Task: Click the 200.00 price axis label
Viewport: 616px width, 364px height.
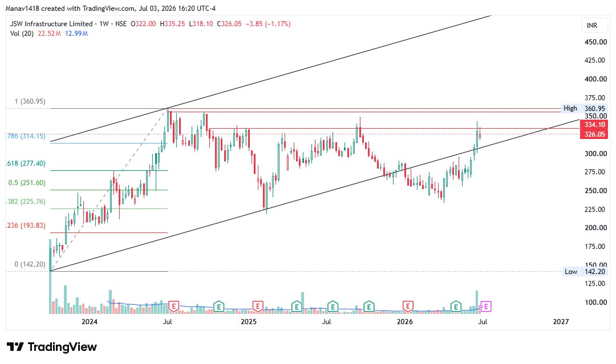Action: 595,227
